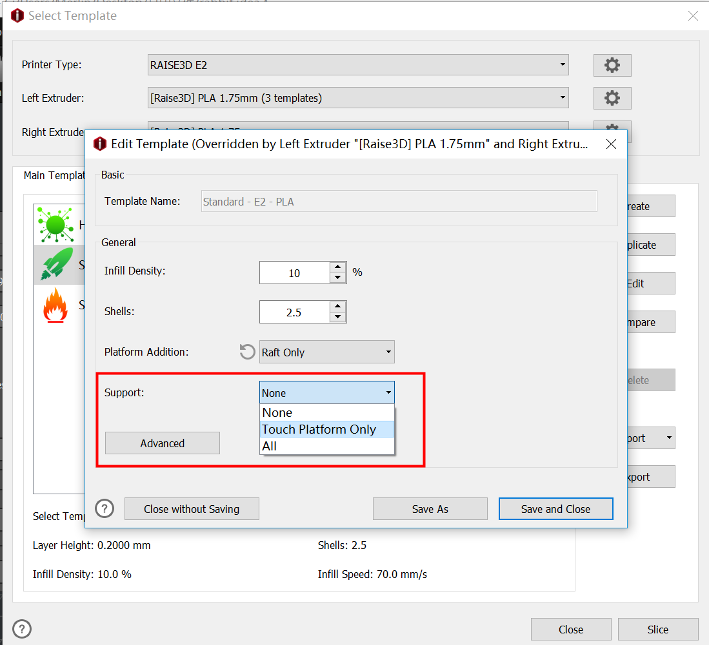710x645 pixels.
Task: Click the Left Extruder settings gear icon
Action: (612, 98)
